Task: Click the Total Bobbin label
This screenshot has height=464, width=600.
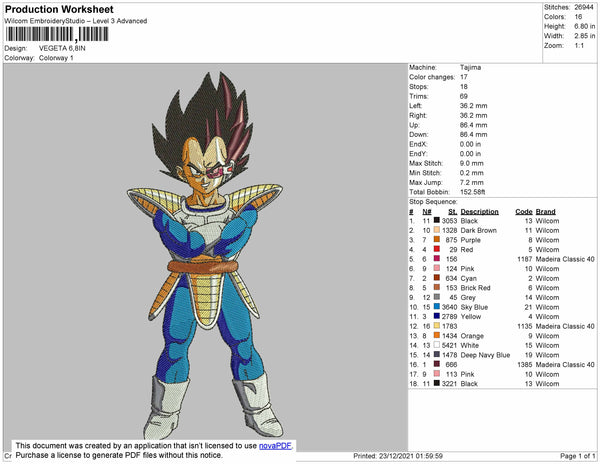Action: [x=429, y=192]
